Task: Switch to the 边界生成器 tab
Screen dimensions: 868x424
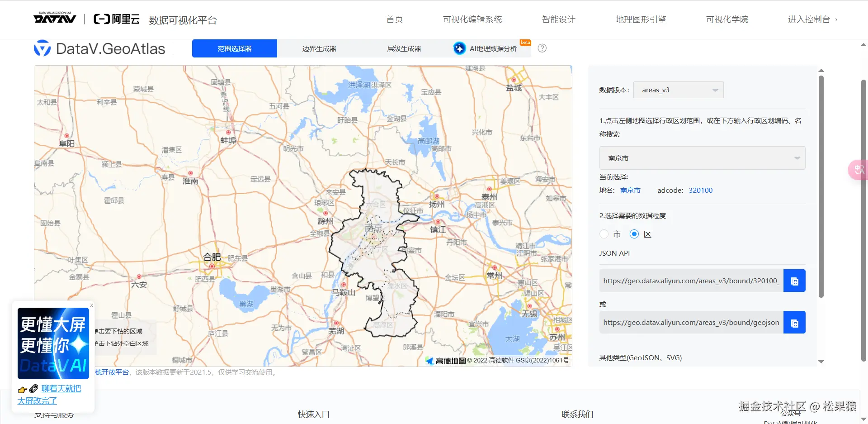Action: (319, 48)
